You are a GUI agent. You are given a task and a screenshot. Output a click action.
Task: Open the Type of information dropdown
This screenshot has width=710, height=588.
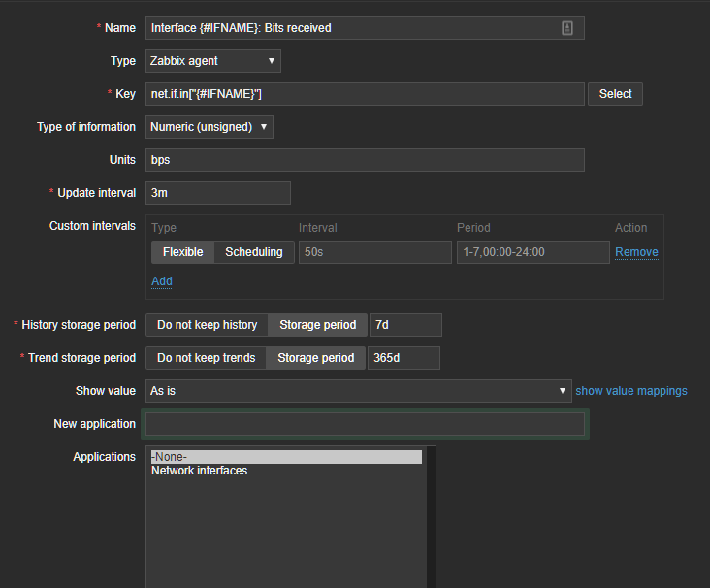pyautogui.click(x=210, y=127)
